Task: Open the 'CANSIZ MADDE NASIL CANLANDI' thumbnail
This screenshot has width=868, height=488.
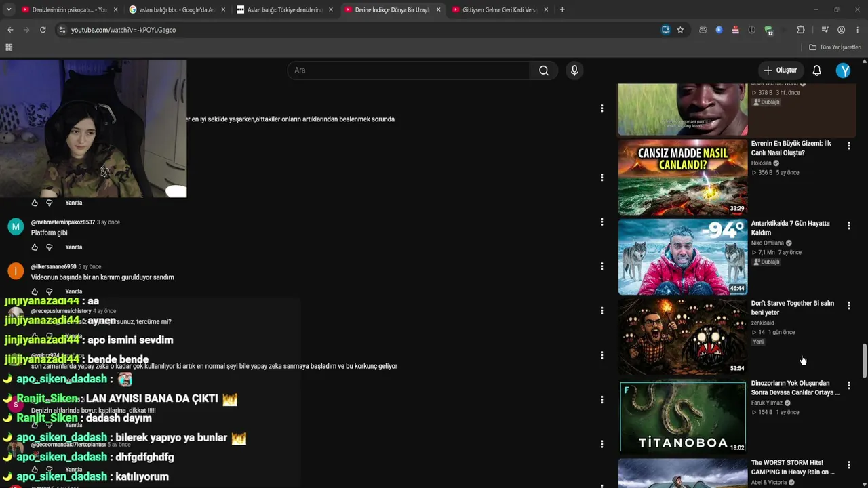Action: pyautogui.click(x=683, y=177)
